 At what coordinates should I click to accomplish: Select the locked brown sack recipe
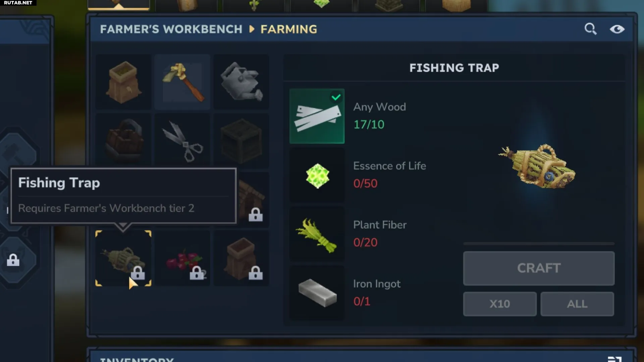(241, 258)
